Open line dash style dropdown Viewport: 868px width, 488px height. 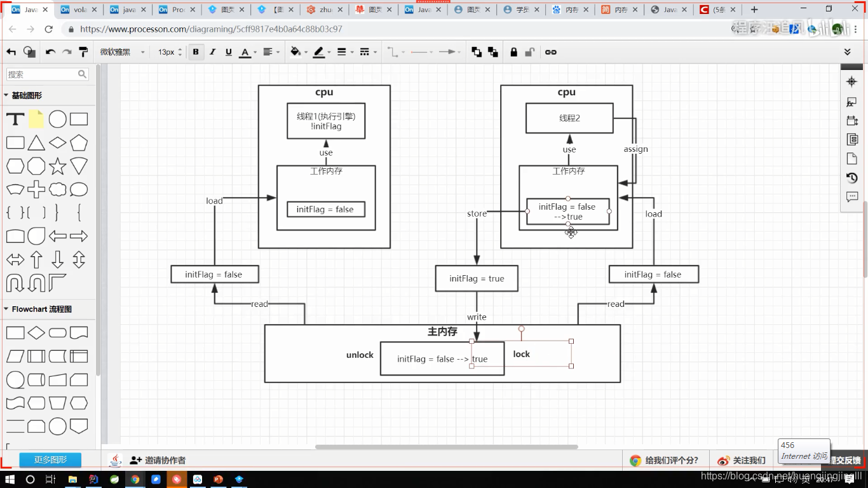(367, 52)
